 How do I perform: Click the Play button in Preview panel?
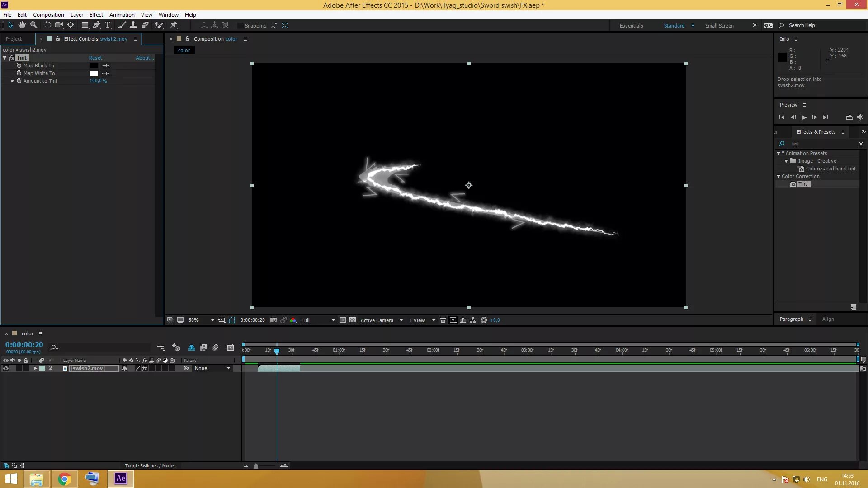click(x=803, y=117)
